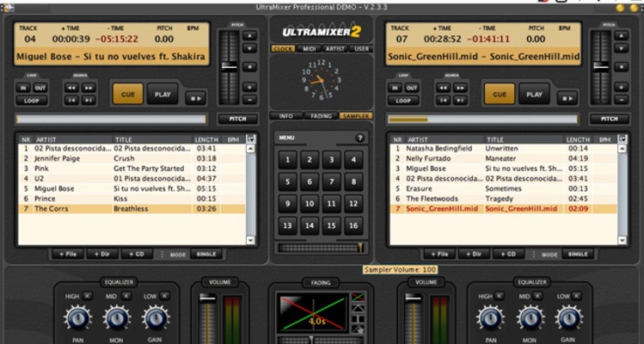Select the second fading curve icon

pyautogui.click(x=359, y=308)
